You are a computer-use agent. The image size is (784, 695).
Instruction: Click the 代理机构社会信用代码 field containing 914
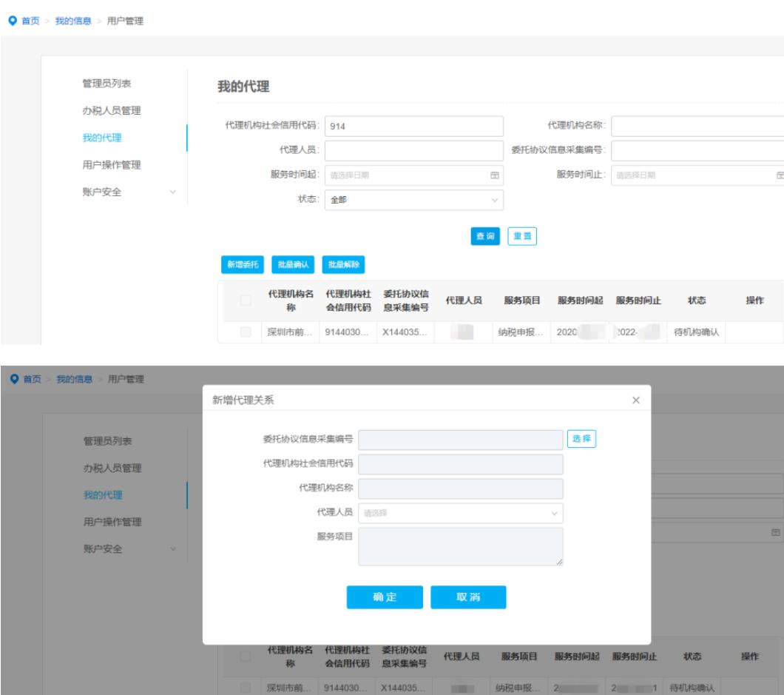click(414, 126)
